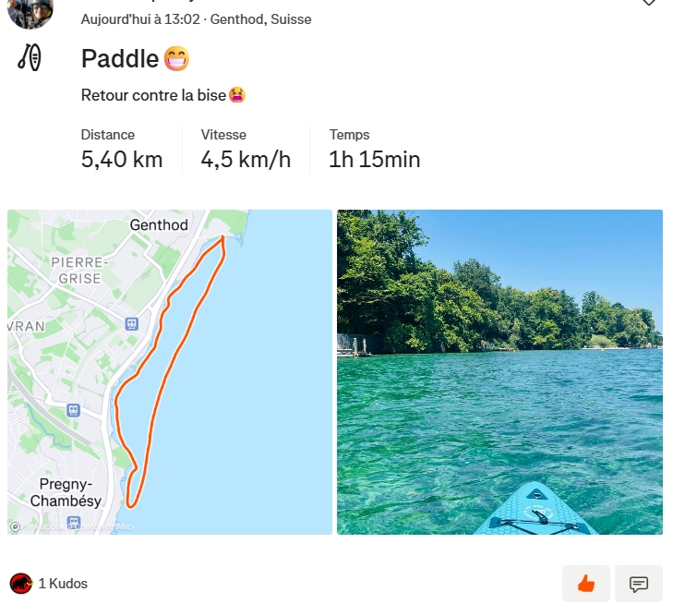Viewport: 673px width, 616px height.
Task: Click the 5,40 km distance stat
Action: (x=122, y=160)
